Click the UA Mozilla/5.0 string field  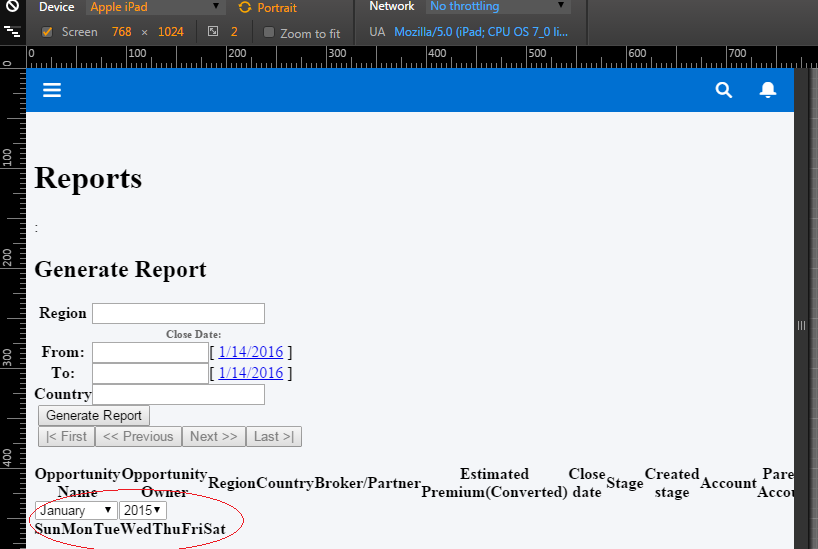pos(480,32)
